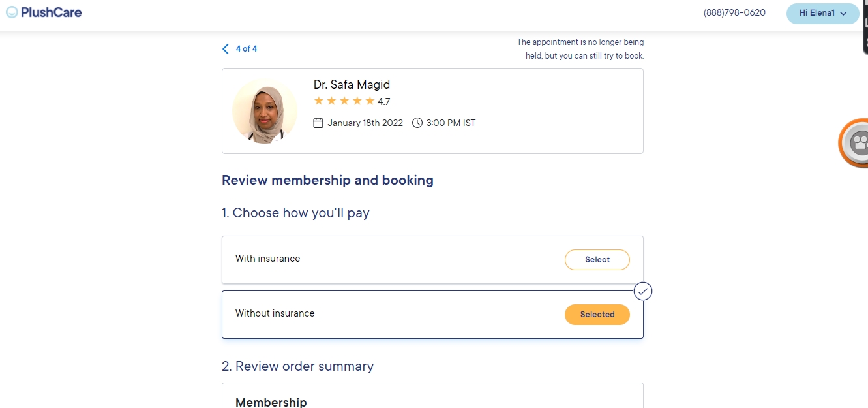Call the (888)798-0620 phone number

click(734, 13)
